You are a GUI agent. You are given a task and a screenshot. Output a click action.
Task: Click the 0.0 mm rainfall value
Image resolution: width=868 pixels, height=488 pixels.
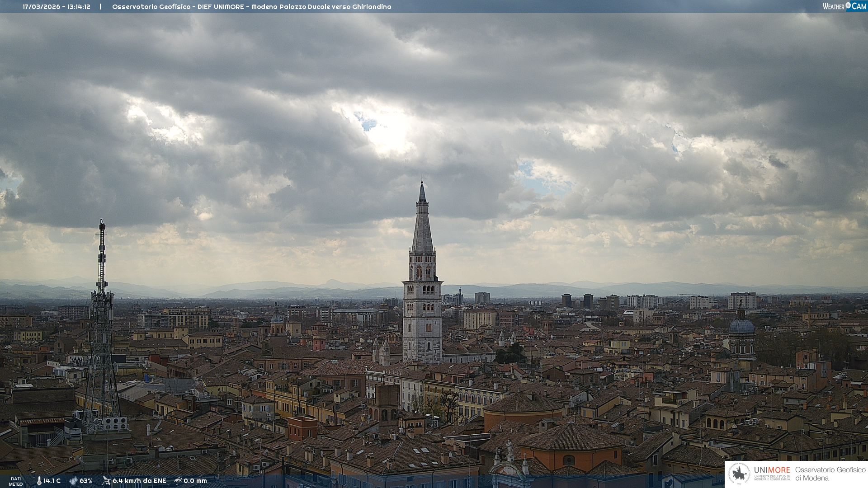[195, 481]
